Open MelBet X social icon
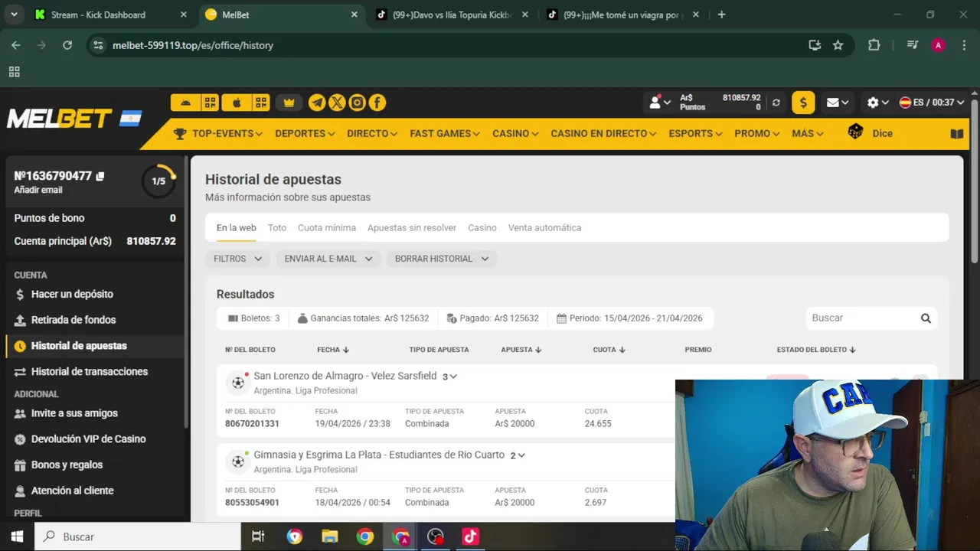 click(337, 103)
